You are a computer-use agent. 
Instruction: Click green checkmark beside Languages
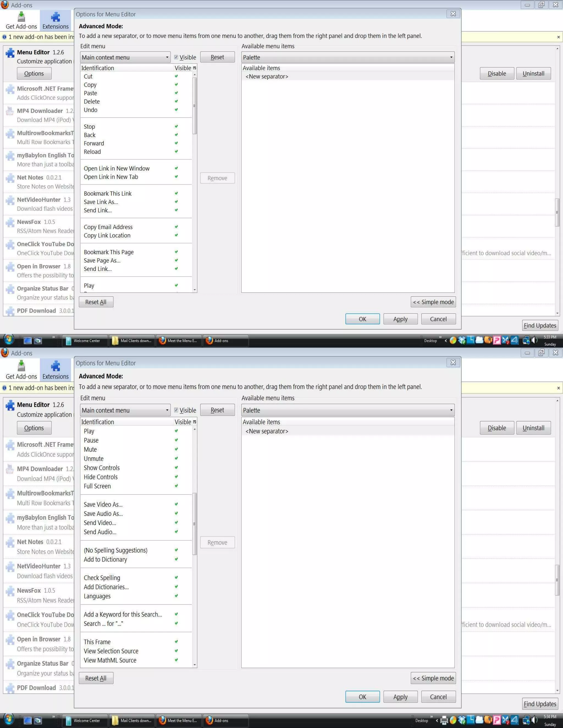pyautogui.click(x=176, y=596)
